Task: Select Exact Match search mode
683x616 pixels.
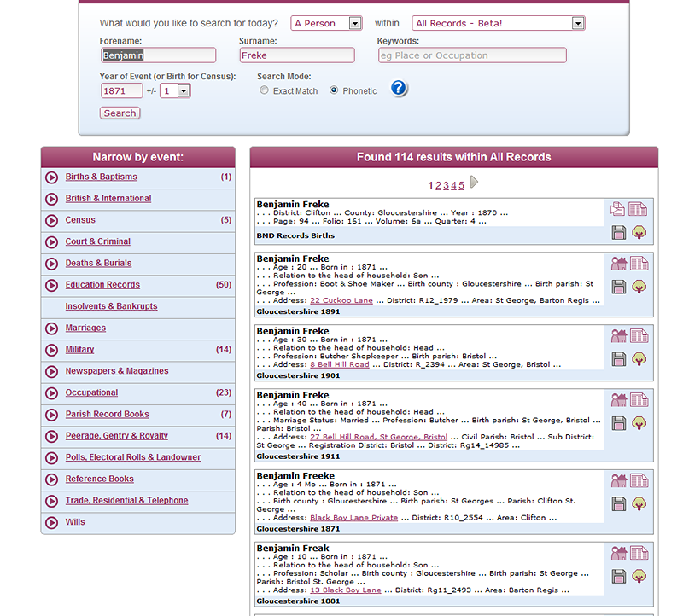Action: [264, 90]
